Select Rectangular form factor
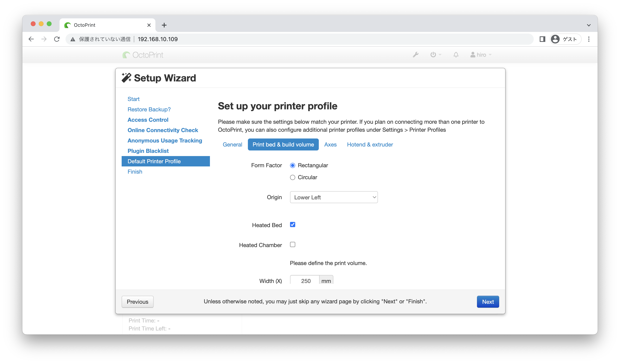Screen dimensions: 620x364 (293, 165)
